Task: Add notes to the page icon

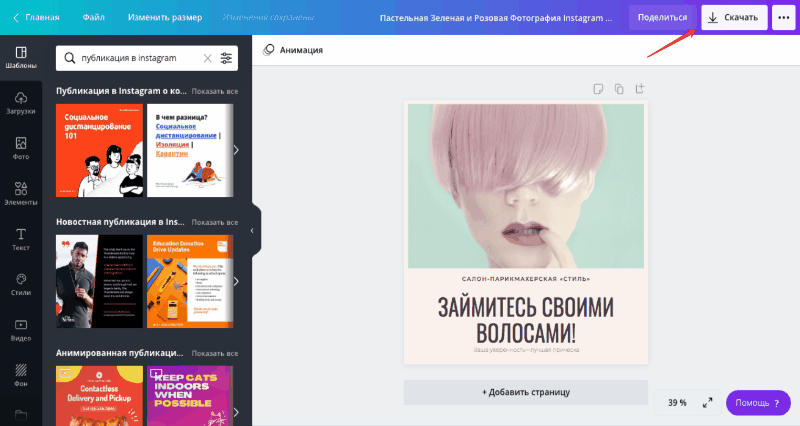Action: (598, 89)
